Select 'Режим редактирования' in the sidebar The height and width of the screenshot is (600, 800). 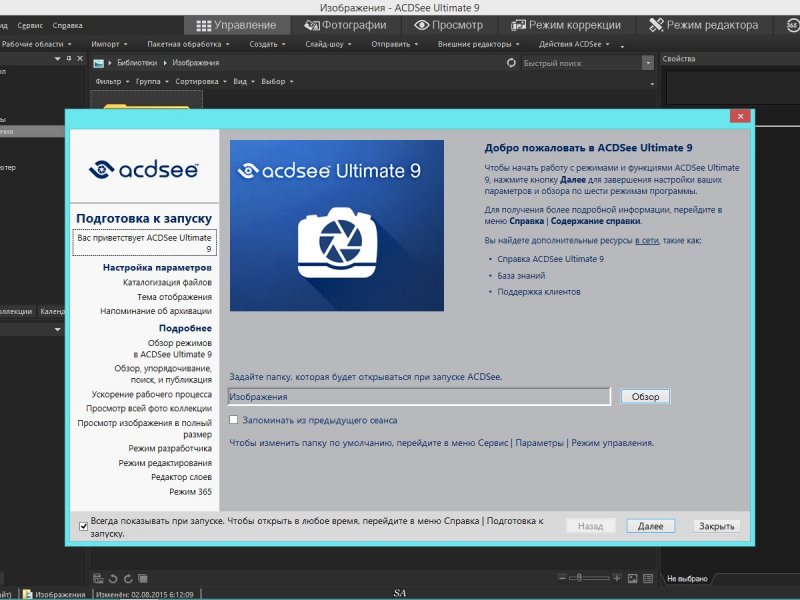point(165,463)
